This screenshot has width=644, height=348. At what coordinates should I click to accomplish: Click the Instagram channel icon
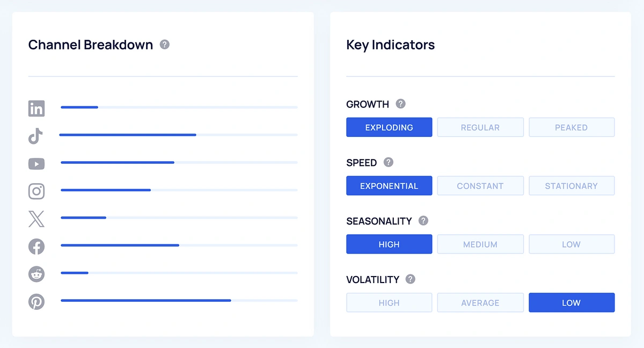[x=36, y=191]
